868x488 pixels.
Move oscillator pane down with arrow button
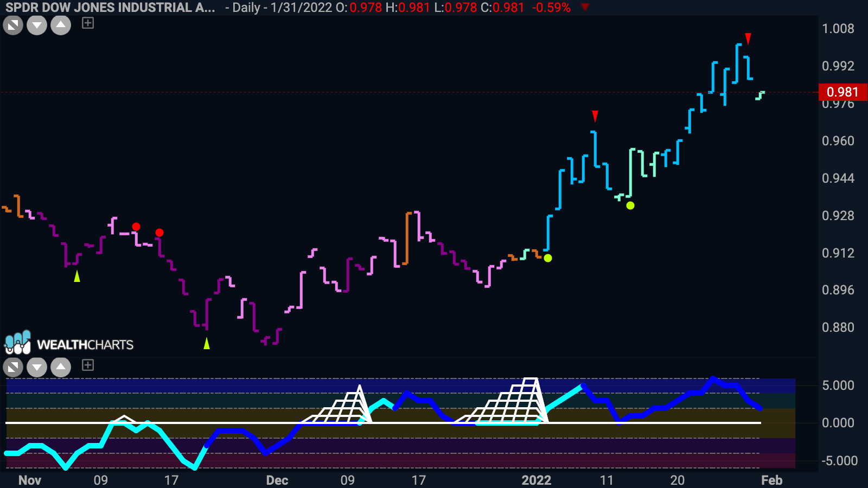[37, 367]
